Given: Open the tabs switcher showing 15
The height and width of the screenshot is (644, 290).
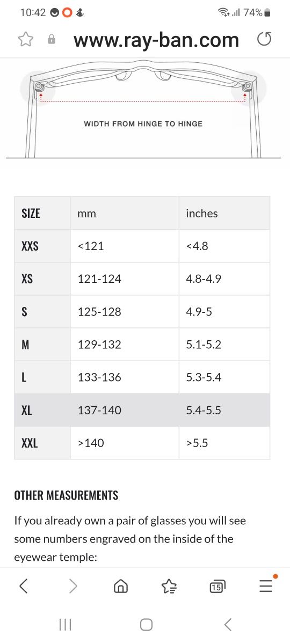Looking at the screenshot, I should 218,586.
